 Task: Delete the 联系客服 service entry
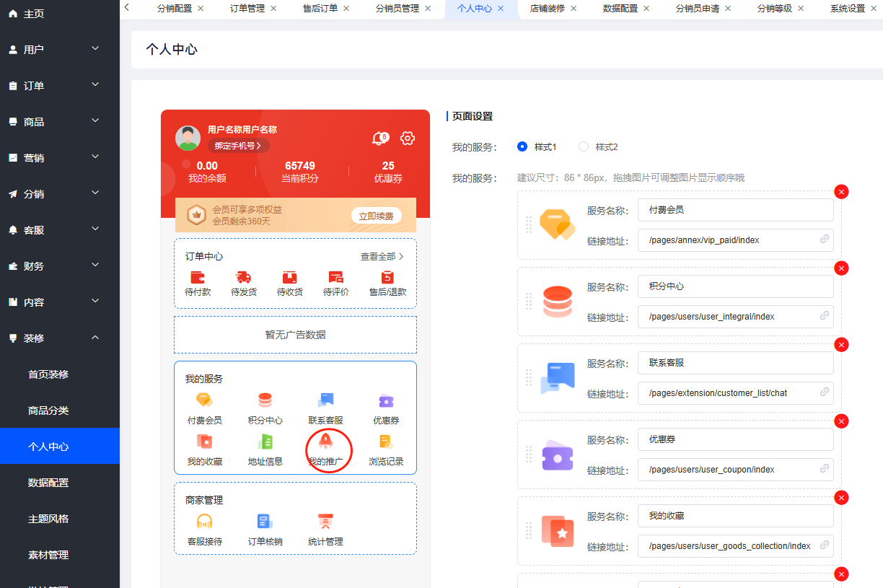click(841, 344)
